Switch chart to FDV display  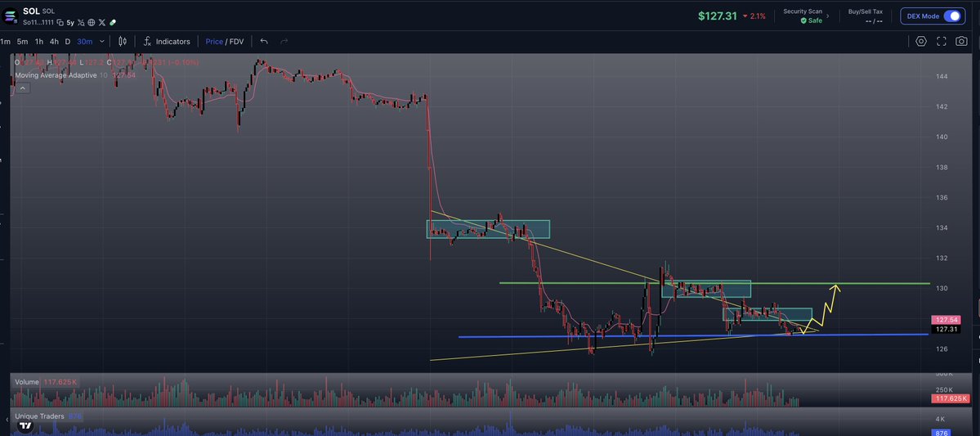click(236, 41)
